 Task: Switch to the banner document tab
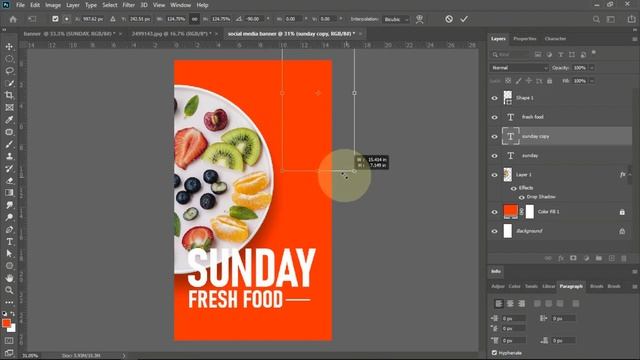[69, 33]
